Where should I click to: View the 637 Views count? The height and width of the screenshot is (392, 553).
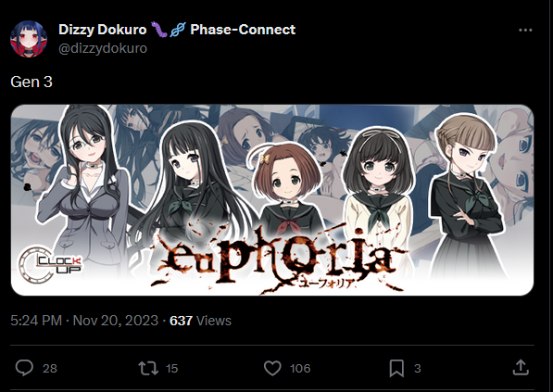click(x=200, y=321)
